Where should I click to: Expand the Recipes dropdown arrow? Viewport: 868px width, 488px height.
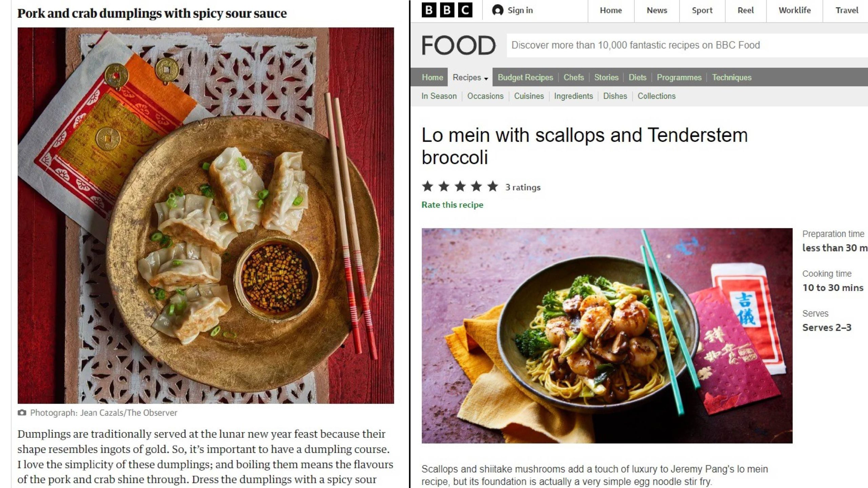486,78
